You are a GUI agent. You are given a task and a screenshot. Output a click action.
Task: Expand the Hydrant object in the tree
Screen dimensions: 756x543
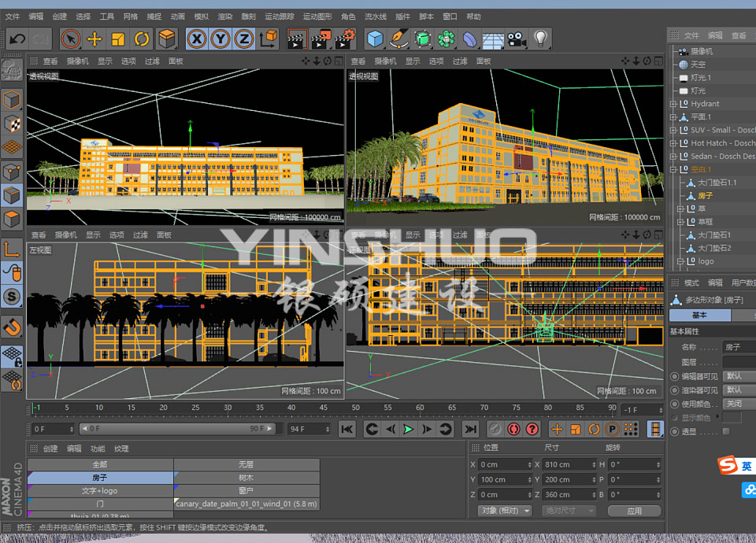point(673,104)
